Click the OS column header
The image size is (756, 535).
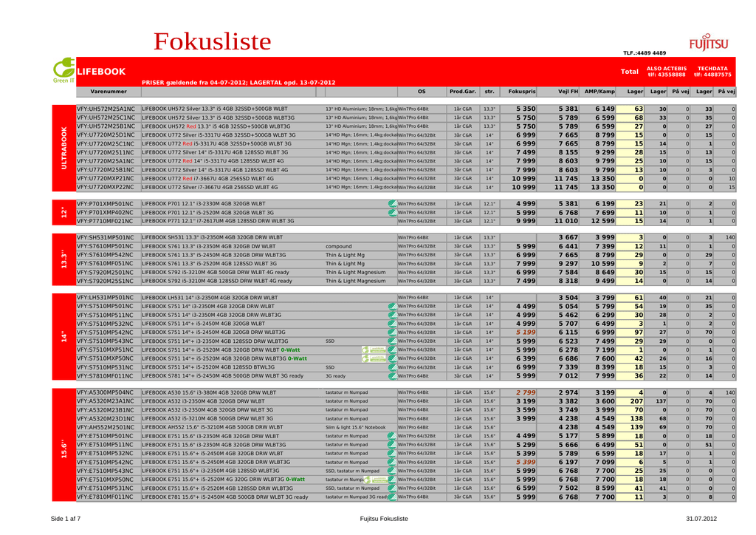click(422, 91)
